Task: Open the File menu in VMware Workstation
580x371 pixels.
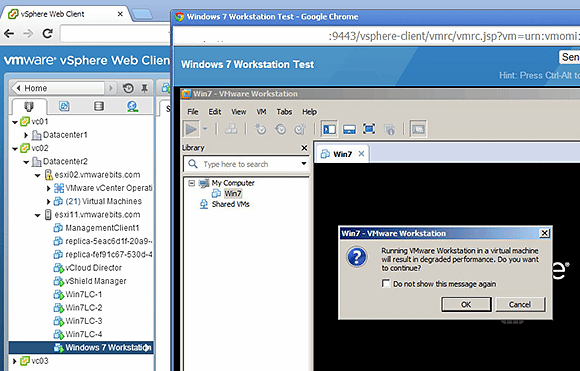Action: coord(192,112)
